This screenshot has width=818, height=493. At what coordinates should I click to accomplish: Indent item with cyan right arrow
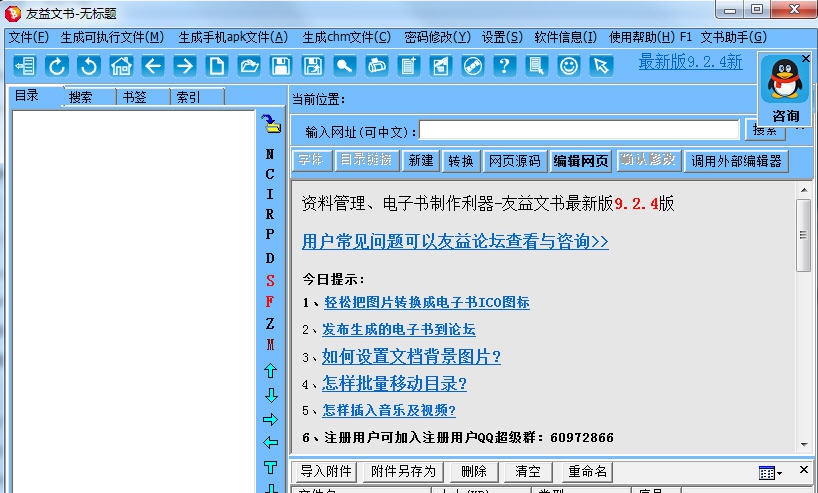coord(270,419)
